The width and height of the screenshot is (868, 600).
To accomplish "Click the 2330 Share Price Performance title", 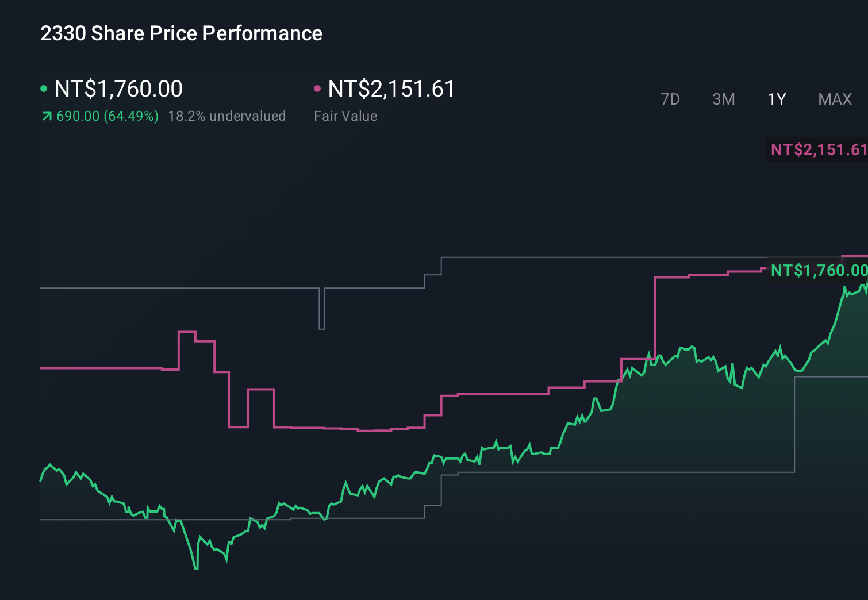I will [181, 33].
